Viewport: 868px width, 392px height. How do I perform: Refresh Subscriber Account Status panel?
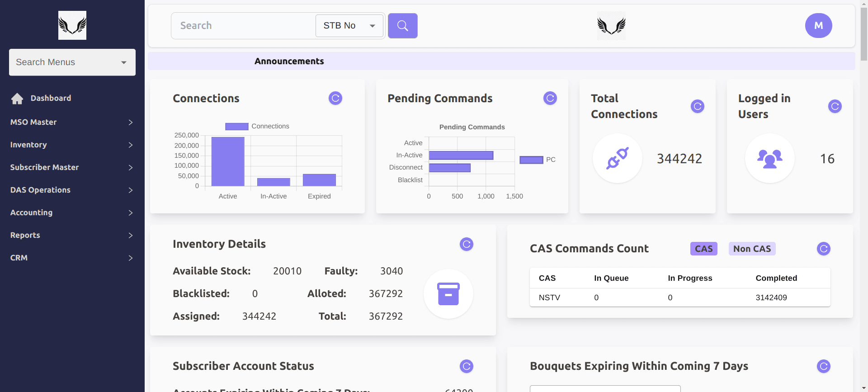466,366
